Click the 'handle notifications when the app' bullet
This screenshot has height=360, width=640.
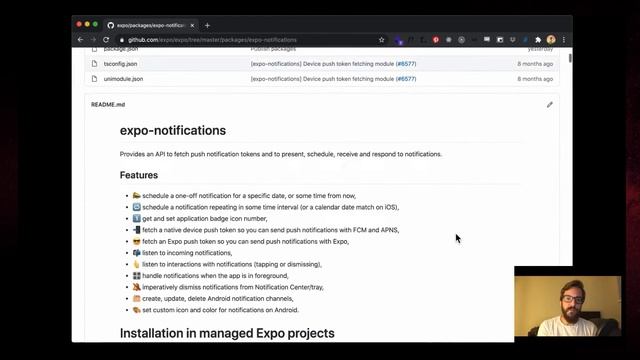coord(215,276)
